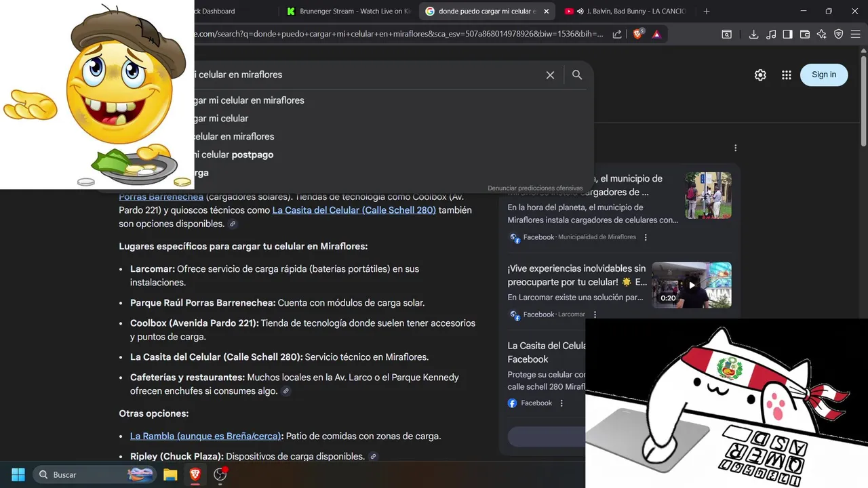Click 'Denunciar predicciones ofensivas' link
Screen dimensions: 868x488
535,188
